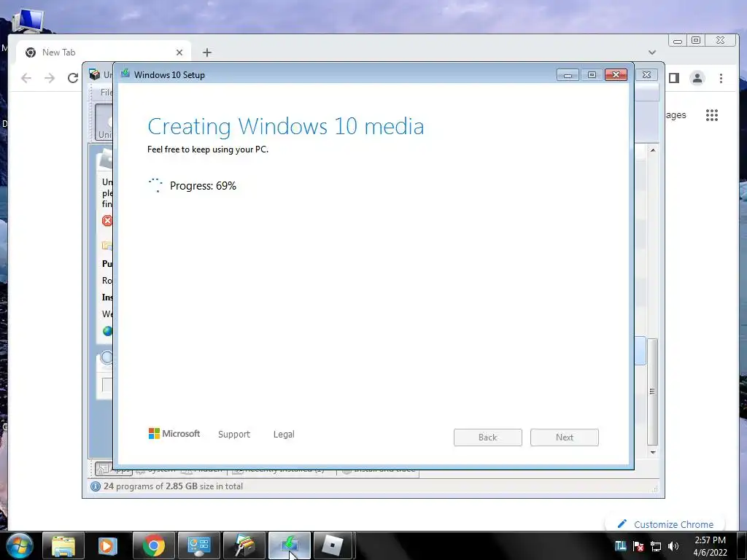The height and width of the screenshot is (560, 747).
Task: Minimize the Windows 10 Setup window
Action: 568,75
